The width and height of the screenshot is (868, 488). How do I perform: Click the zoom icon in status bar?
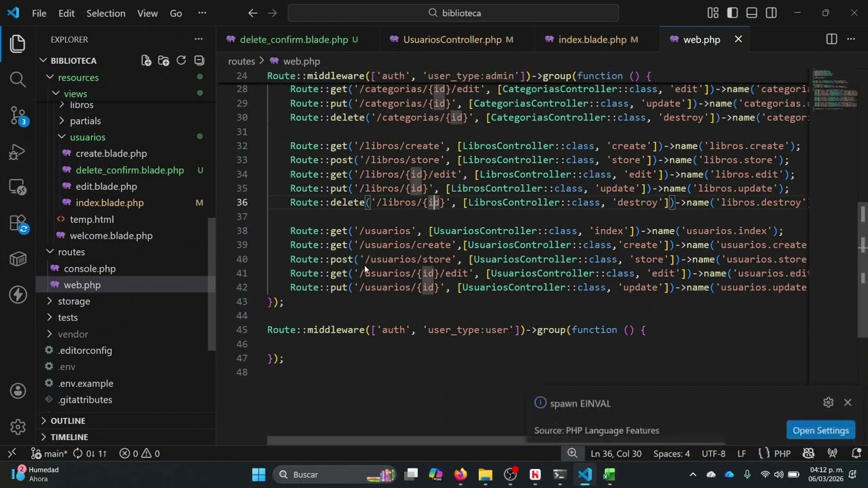click(572, 453)
